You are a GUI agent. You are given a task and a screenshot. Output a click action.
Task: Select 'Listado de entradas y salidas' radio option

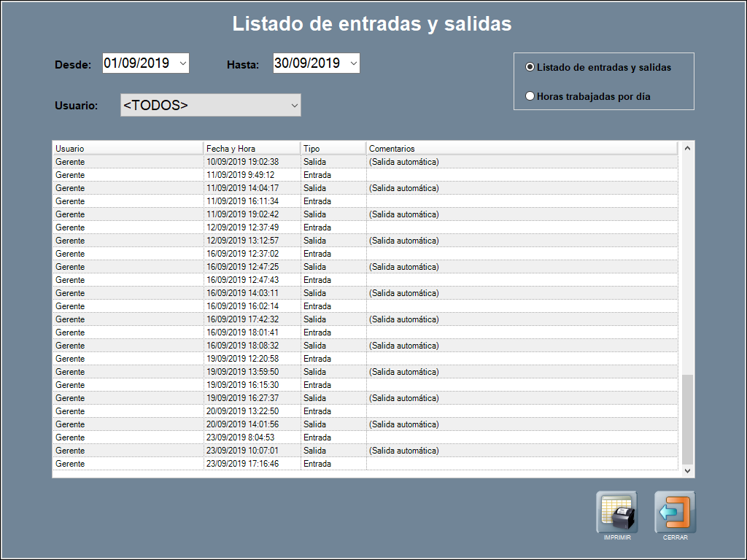530,67
